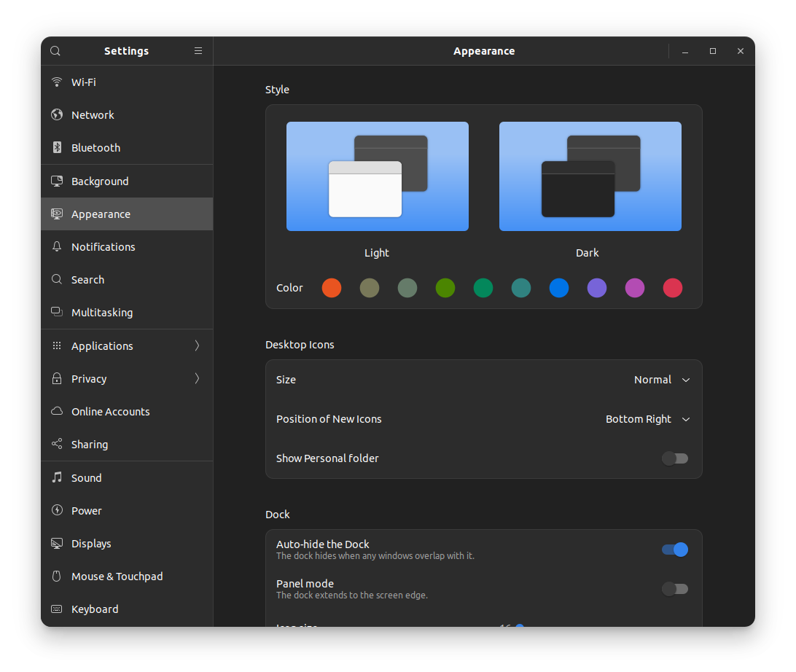Select the Notifications bell icon

(57, 246)
